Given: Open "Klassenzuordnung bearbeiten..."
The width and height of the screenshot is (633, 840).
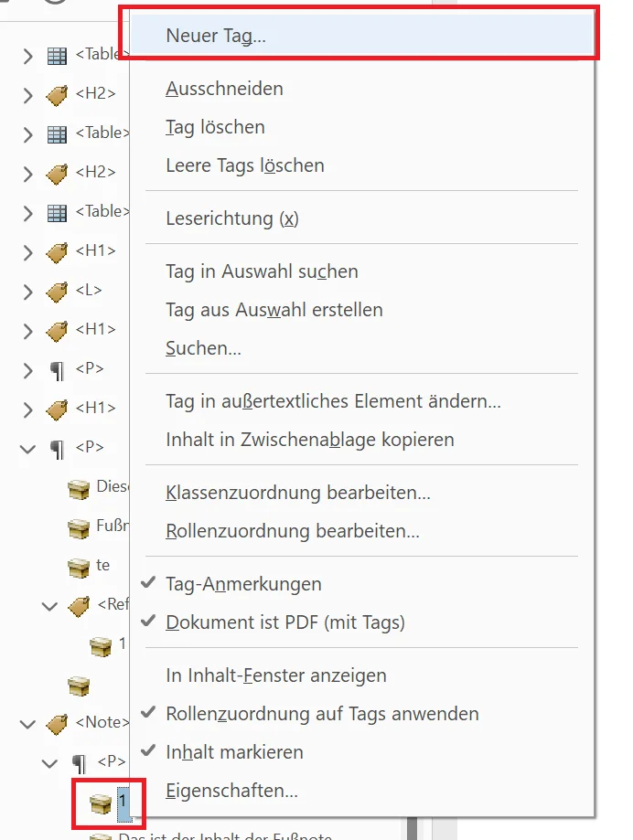Looking at the screenshot, I should (298, 493).
